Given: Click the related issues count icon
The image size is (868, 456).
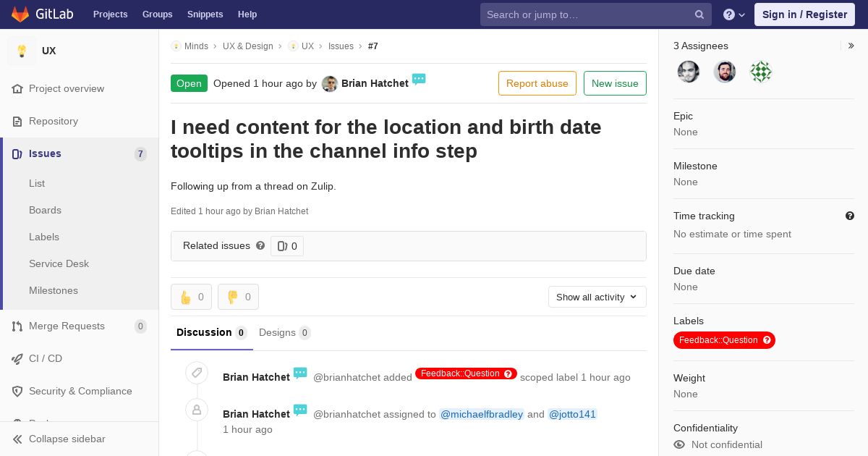Looking at the screenshot, I should click(282, 246).
